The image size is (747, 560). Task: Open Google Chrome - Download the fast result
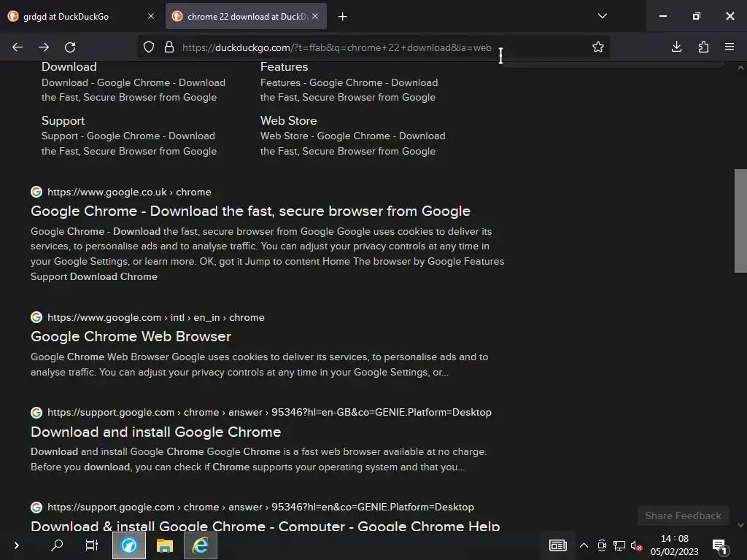point(251,211)
